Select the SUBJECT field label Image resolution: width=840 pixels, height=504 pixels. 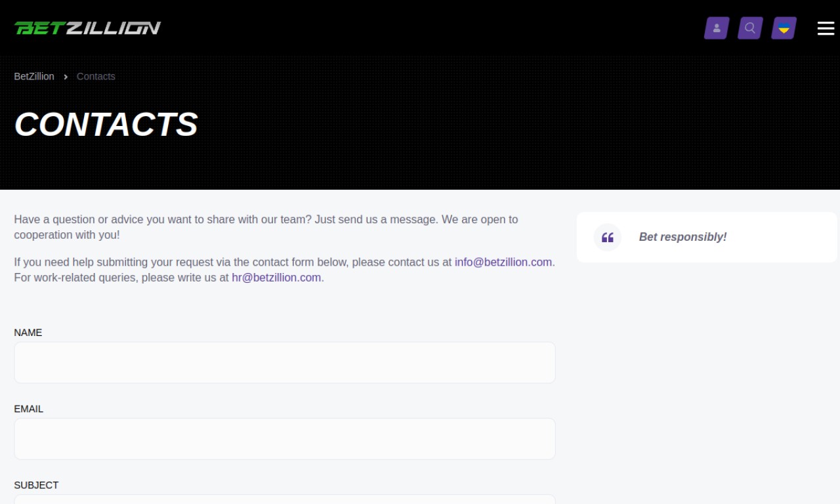pyautogui.click(x=36, y=485)
